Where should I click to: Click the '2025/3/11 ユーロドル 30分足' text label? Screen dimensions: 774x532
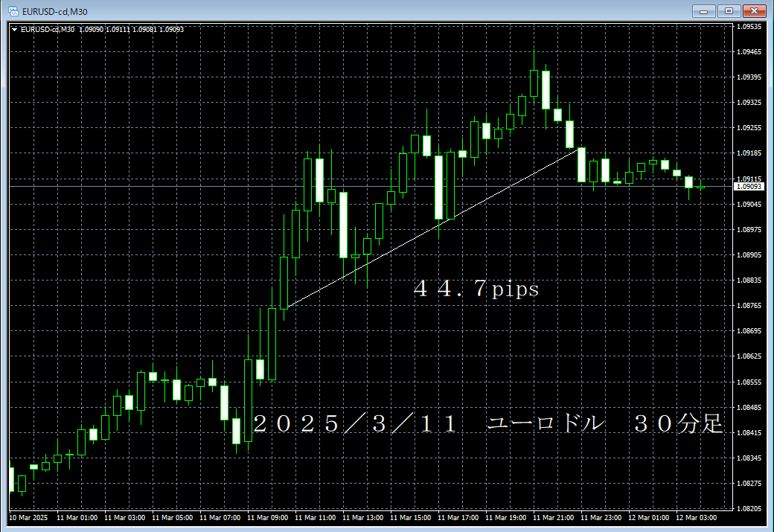tap(488, 423)
